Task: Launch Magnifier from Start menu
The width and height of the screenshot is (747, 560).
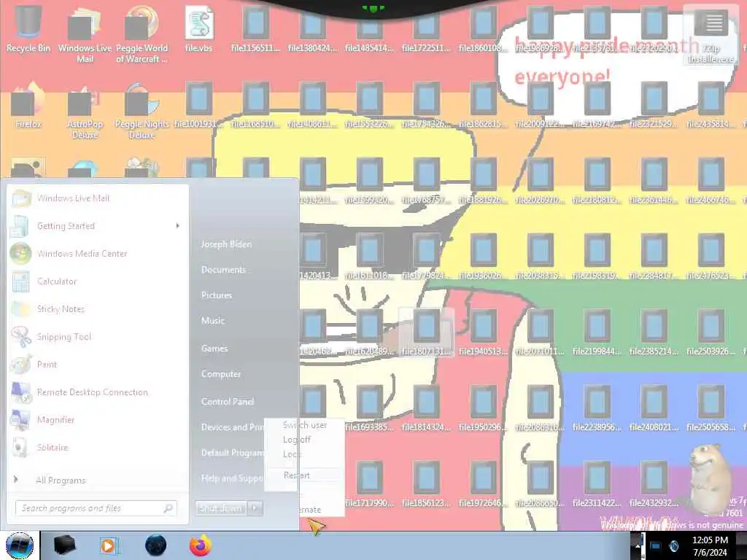Action: click(98, 419)
